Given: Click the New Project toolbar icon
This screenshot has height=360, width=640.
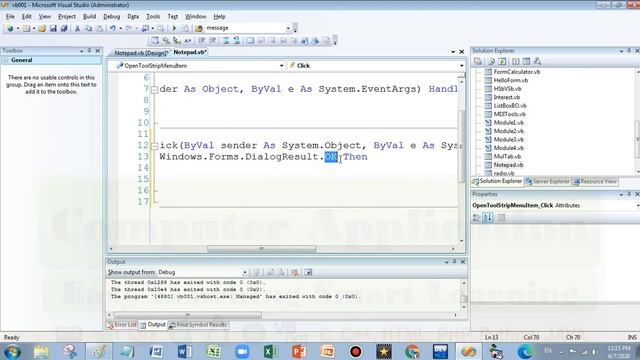Looking at the screenshot, I should pos(10,28).
